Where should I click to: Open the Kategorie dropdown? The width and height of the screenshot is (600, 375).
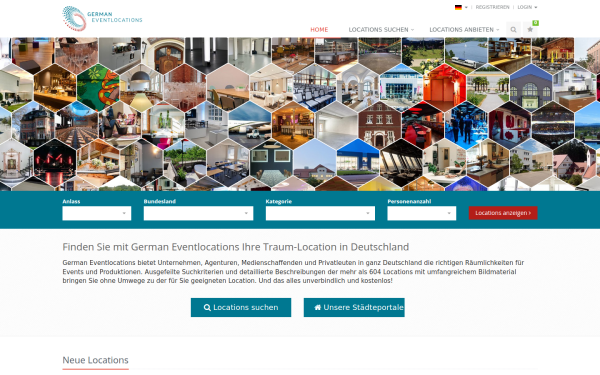coord(320,213)
